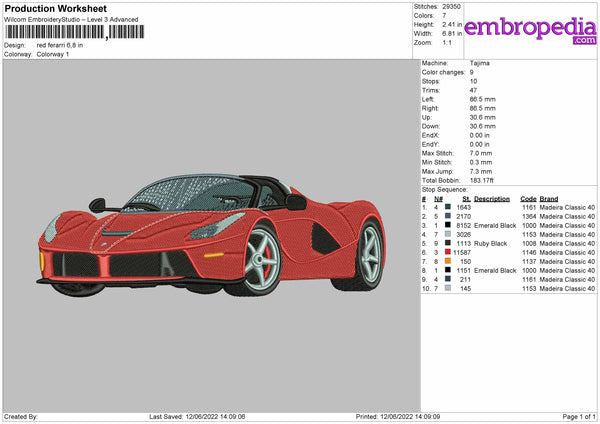600x424 pixels.
Task: Click design name "red ferarri 6,8 in"
Action: pos(60,45)
